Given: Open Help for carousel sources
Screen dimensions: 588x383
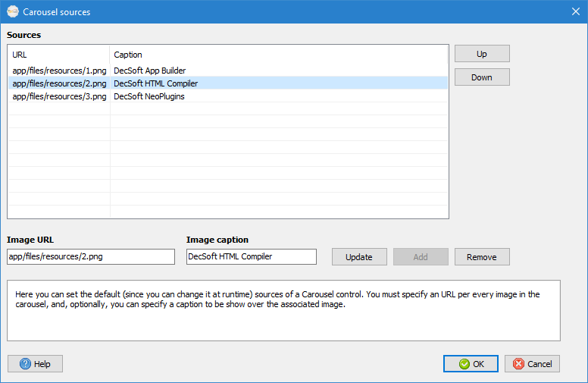Looking at the screenshot, I should click(36, 363).
